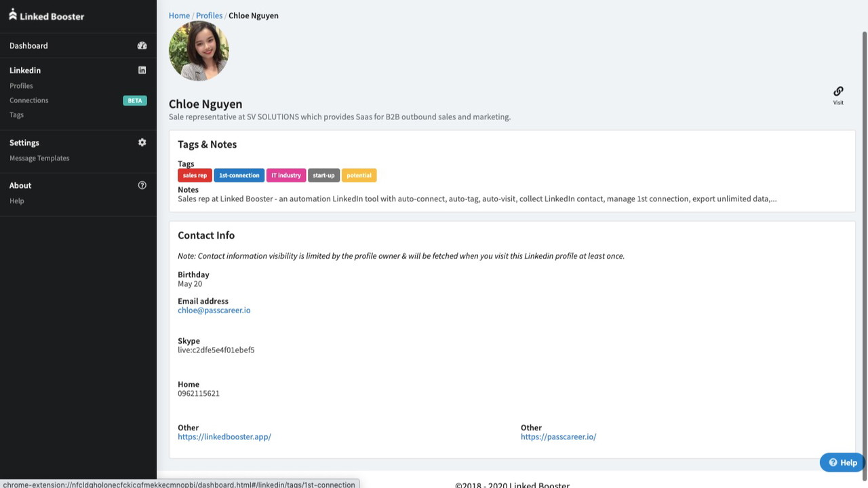This screenshot has height=488, width=868.
Task: Click Chloe Nguyen's profile photo
Action: point(199,51)
